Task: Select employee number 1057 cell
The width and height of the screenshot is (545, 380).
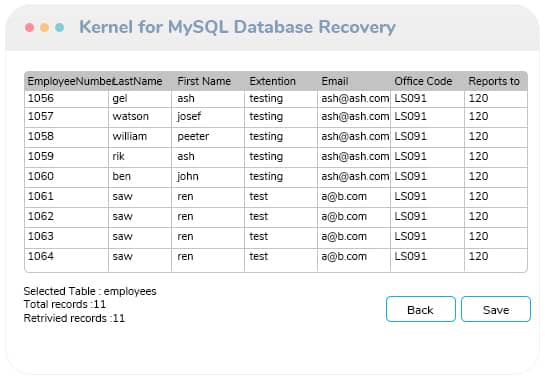Action: point(67,117)
